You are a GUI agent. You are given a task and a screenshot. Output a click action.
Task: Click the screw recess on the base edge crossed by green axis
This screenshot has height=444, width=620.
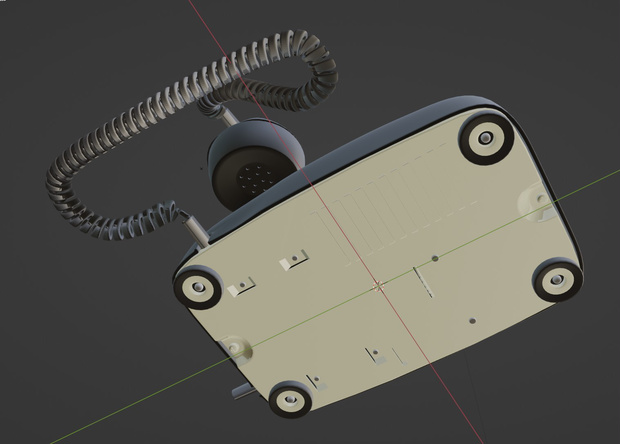(x=236, y=349)
